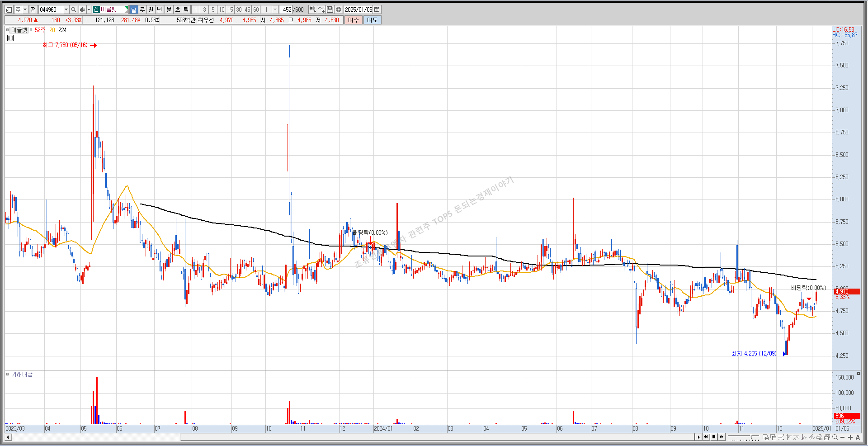This screenshot has width=868, height=446.
Task: Open the calendar date picker icon
Action: pos(377,9)
